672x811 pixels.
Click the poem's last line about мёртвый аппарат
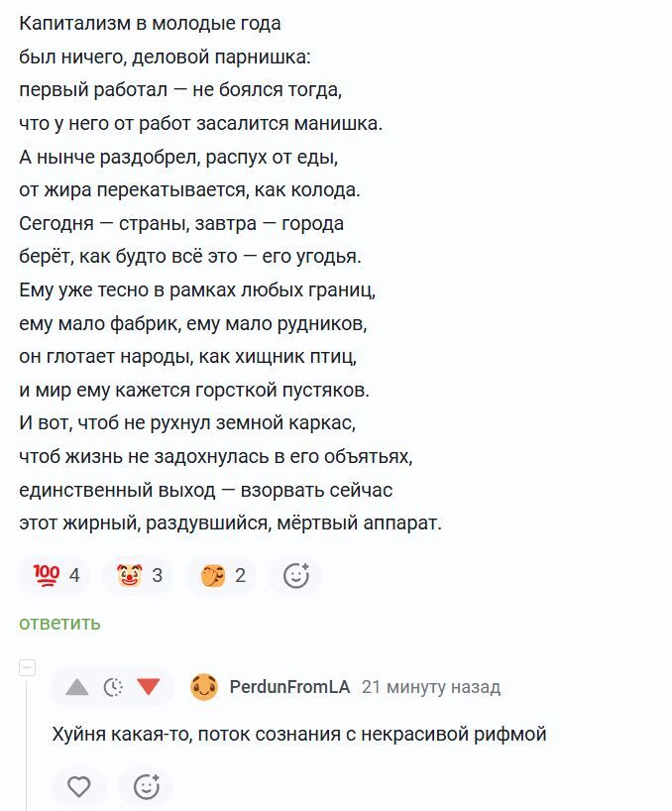pyautogui.click(x=231, y=523)
